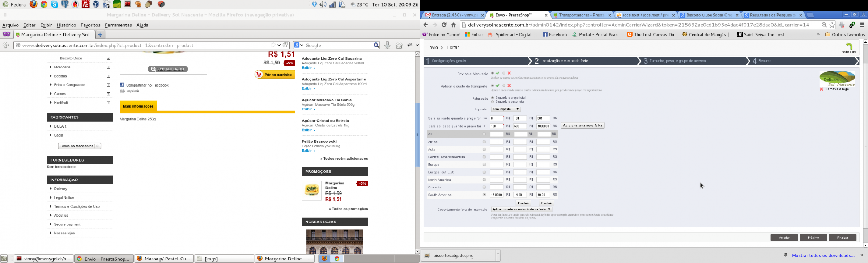Click Firefox search magnifier icon
868x263 pixels.
pyautogui.click(x=376, y=45)
